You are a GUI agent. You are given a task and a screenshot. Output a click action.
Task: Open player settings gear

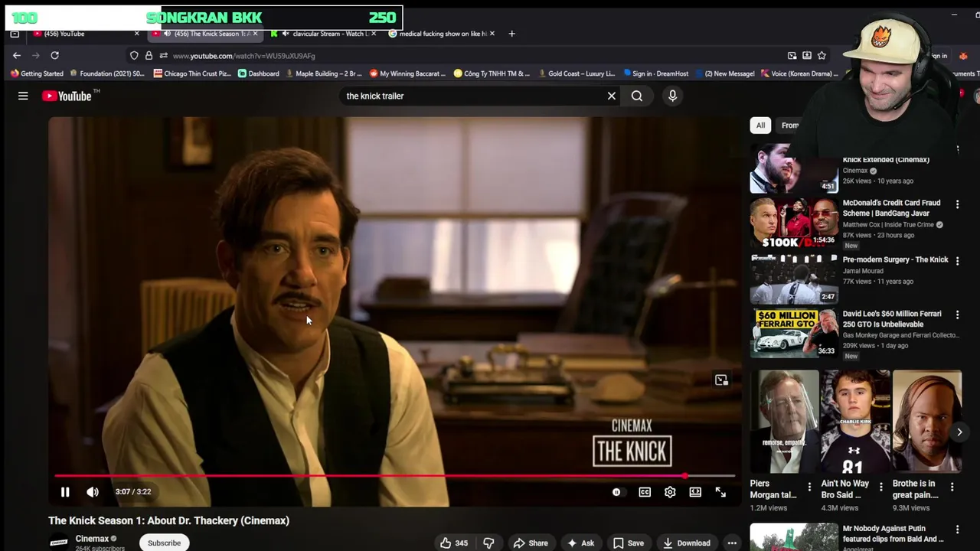(670, 492)
